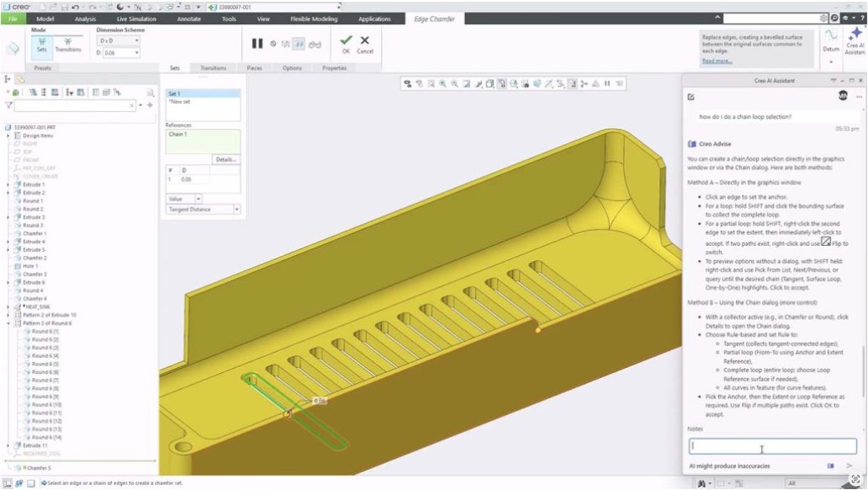Click the green OK checkmark
868x490 pixels.
pyautogui.click(x=346, y=40)
